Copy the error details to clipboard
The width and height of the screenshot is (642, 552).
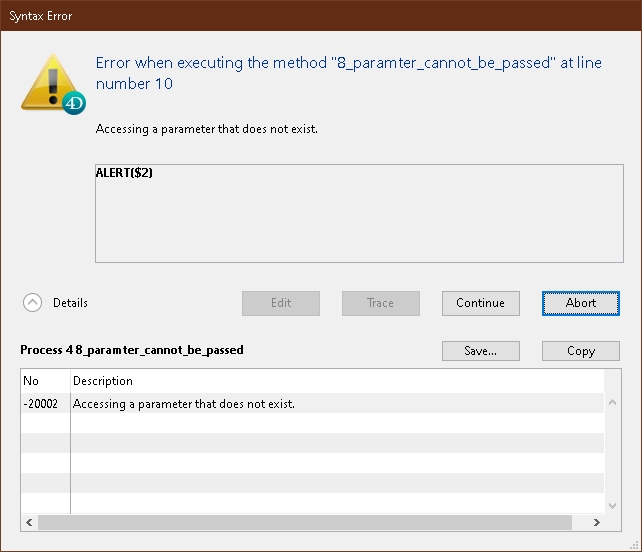[x=580, y=351]
